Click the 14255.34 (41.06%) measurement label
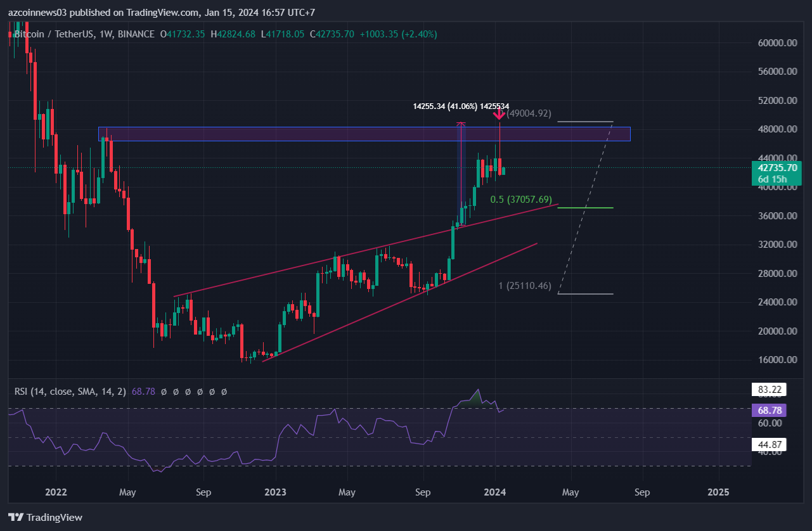 pos(445,106)
